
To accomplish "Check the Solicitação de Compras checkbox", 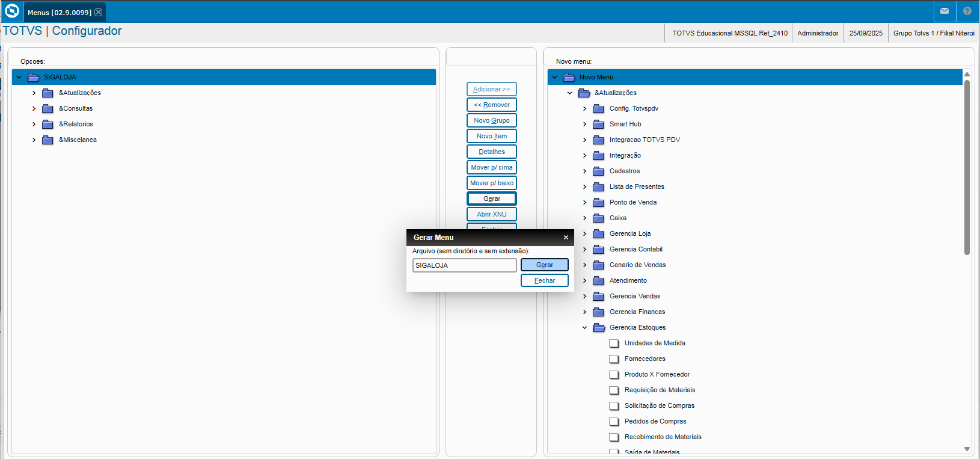I will tap(614, 405).
